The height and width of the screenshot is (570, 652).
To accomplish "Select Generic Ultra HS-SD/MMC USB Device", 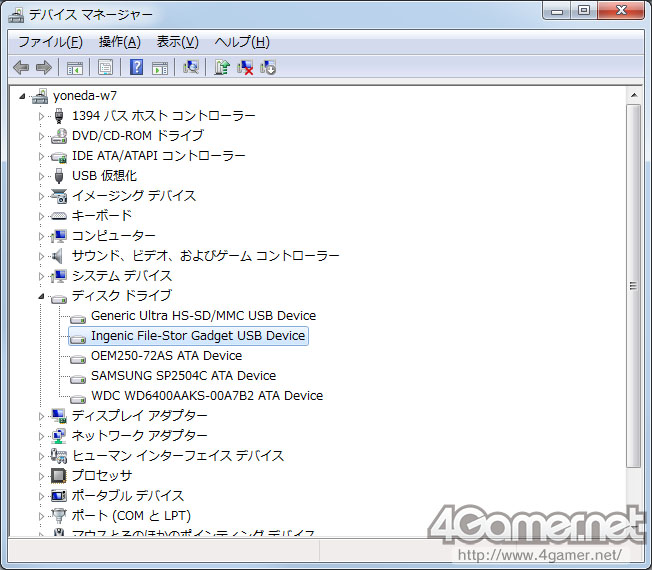I will coord(202,316).
